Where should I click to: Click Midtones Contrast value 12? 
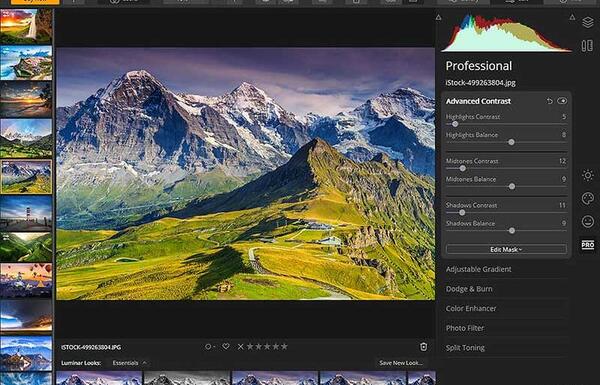point(562,161)
